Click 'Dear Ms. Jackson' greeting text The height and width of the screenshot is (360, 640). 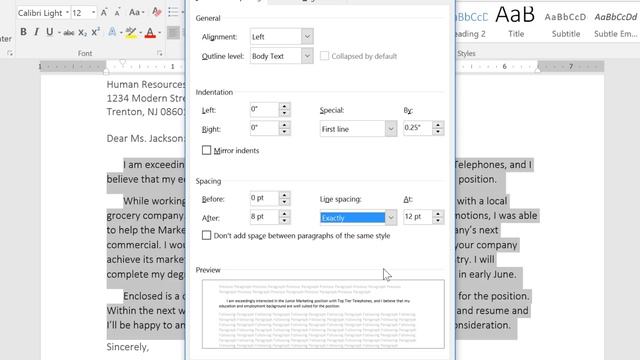pos(146,138)
